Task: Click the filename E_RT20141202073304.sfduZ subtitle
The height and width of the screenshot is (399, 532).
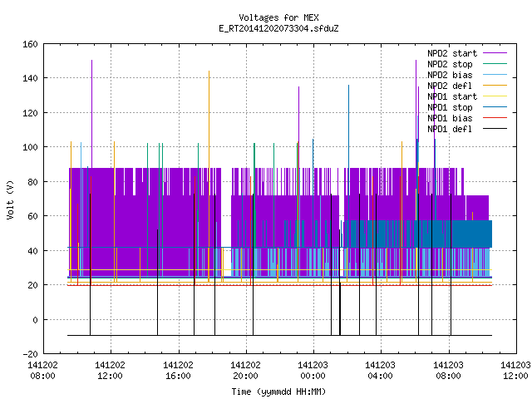Action: 278,28
